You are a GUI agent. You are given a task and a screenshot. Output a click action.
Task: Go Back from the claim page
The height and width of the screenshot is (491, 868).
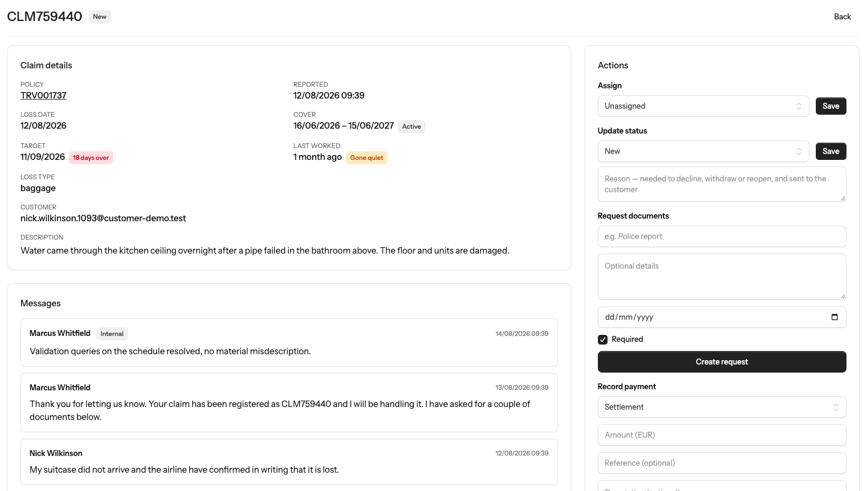point(842,17)
